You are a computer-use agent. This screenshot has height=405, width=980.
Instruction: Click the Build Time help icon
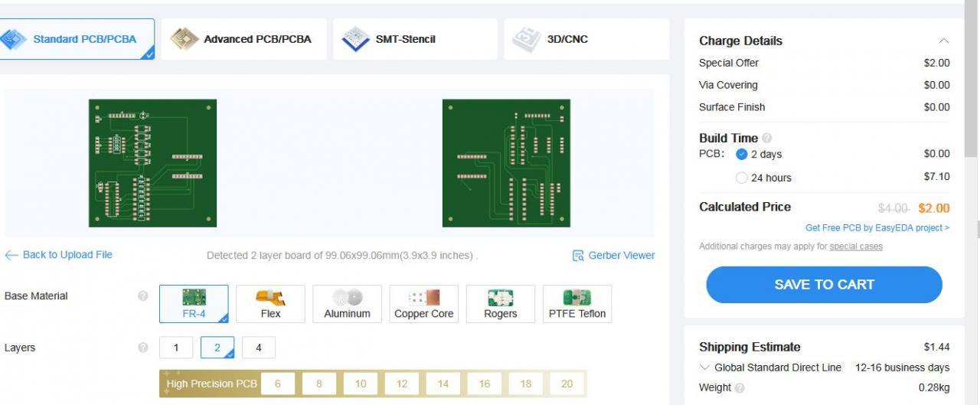coord(767,139)
